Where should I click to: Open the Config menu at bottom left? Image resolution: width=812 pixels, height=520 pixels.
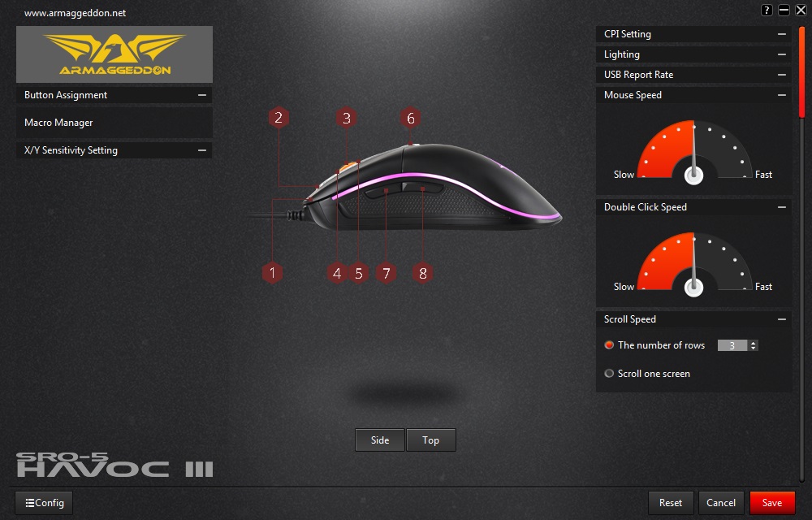pyautogui.click(x=43, y=503)
